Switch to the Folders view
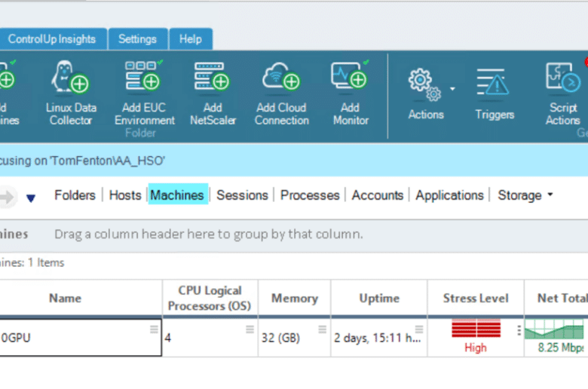 click(75, 195)
